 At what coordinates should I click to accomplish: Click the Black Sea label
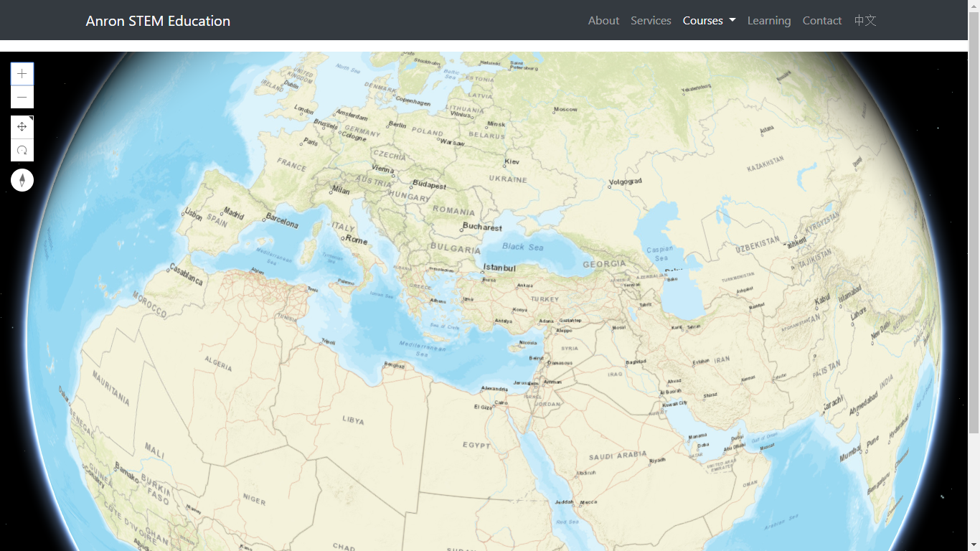point(522,247)
